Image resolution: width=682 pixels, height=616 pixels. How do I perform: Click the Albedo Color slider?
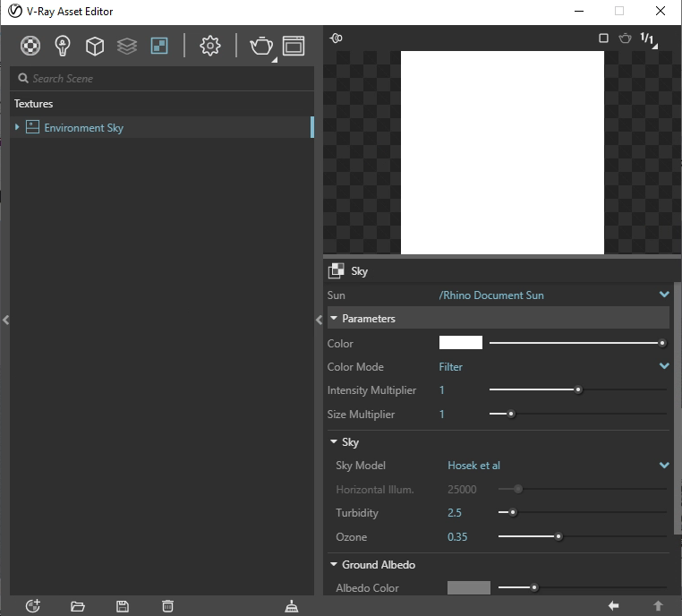[x=583, y=587]
